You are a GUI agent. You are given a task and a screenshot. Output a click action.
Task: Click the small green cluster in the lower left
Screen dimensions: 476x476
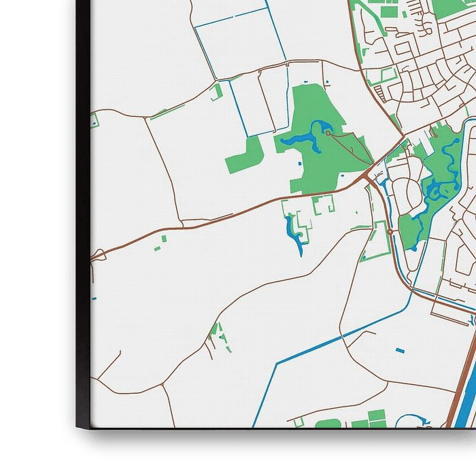pyautogui.click(x=218, y=335)
